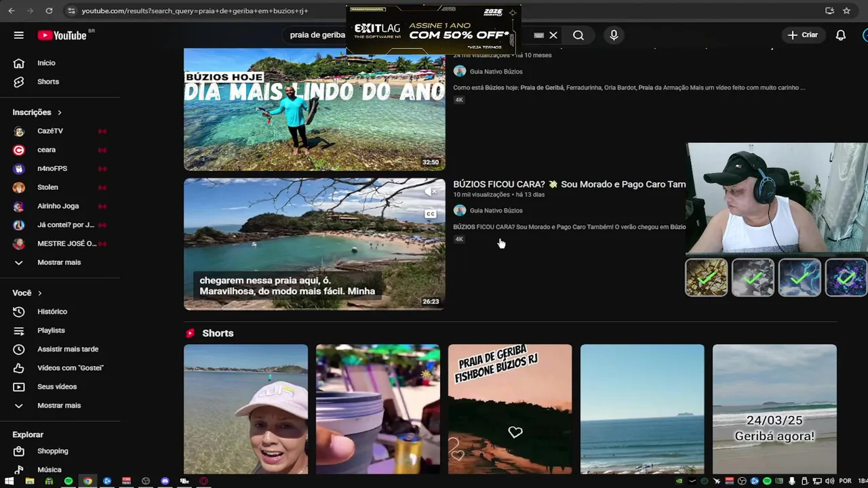Open the Windows Start menu

click(9, 481)
